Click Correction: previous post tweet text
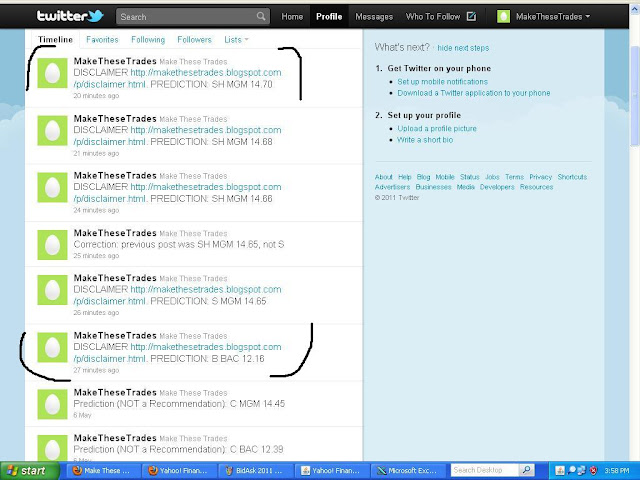Viewport: 640px width, 480px height. (x=179, y=244)
